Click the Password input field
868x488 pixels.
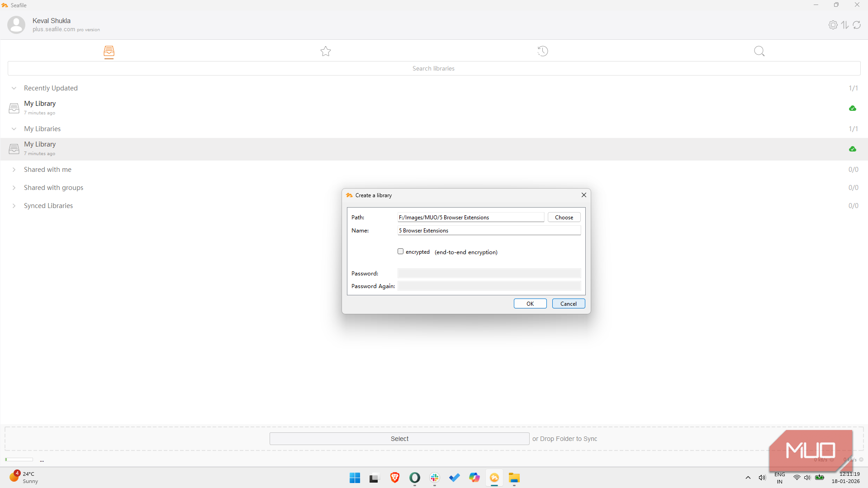tap(489, 273)
